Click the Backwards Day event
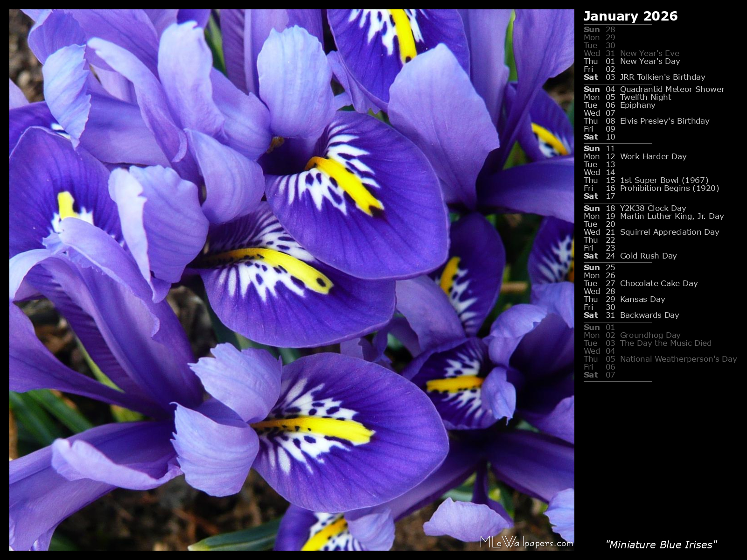Screen dimensions: 747x560 click(649, 315)
